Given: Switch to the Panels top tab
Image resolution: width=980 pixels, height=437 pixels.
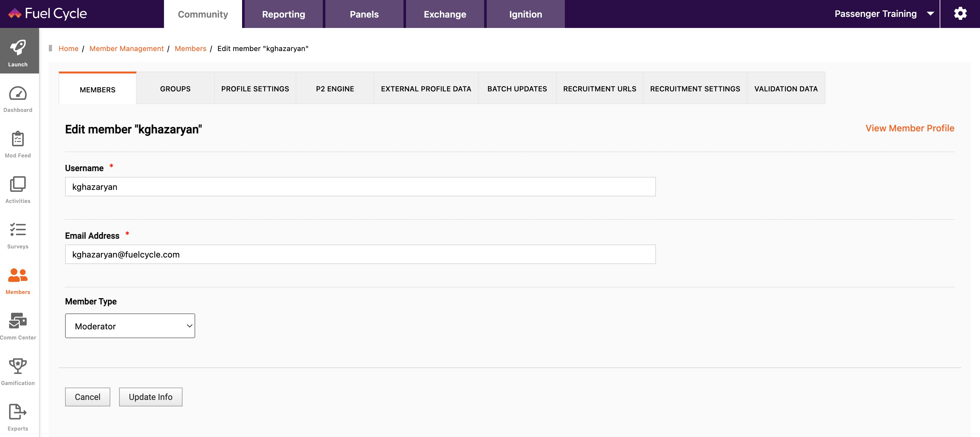Looking at the screenshot, I should tap(364, 14).
